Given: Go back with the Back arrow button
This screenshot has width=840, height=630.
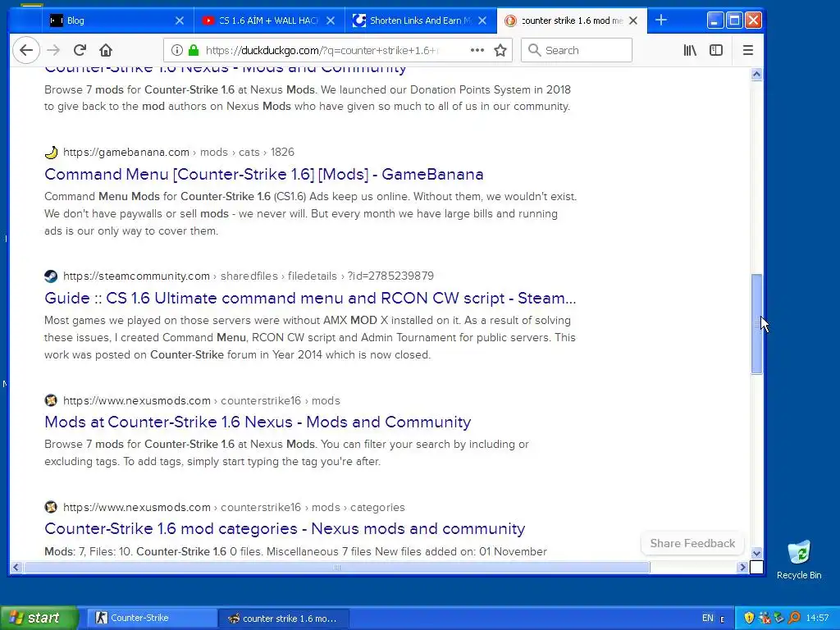Looking at the screenshot, I should 25,50.
